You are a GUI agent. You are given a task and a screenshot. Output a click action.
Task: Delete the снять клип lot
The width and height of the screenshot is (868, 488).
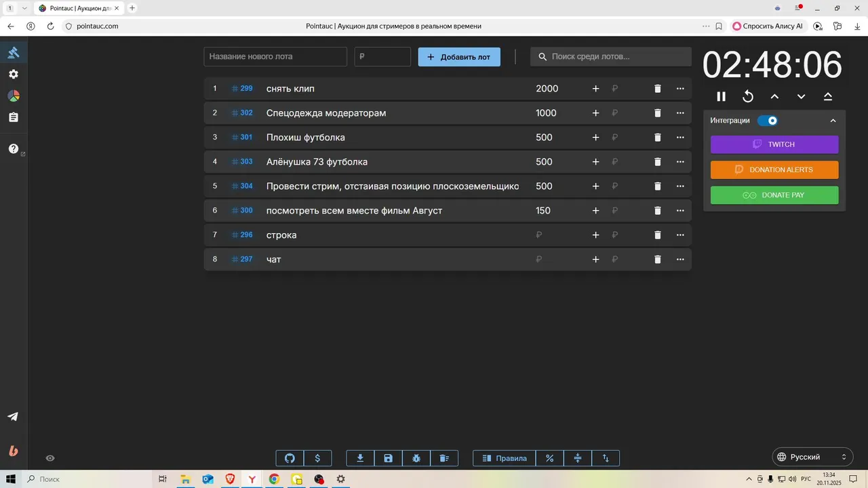(657, 89)
